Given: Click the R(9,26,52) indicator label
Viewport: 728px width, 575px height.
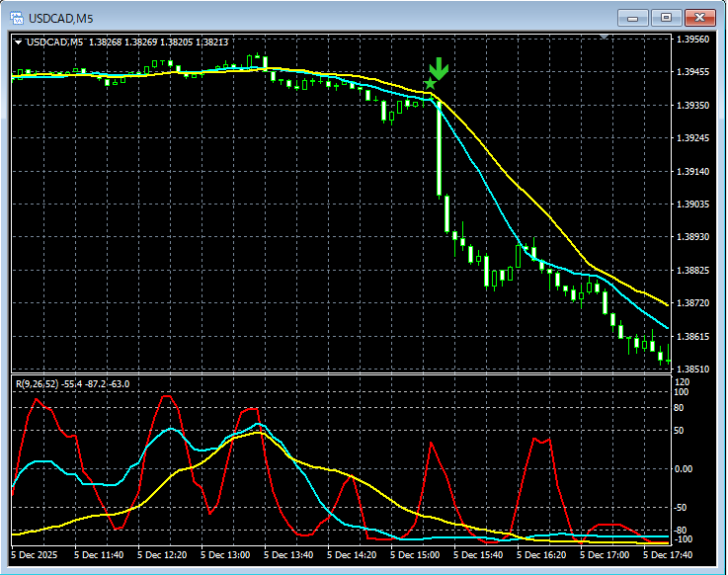Looking at the screenshot, I should click(39, 383).
